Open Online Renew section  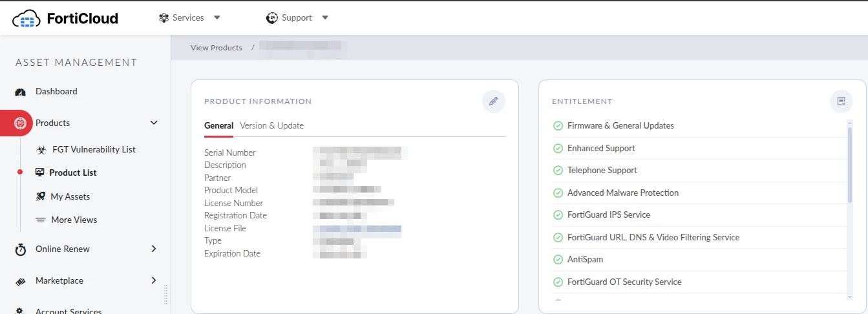pos(63,249)
